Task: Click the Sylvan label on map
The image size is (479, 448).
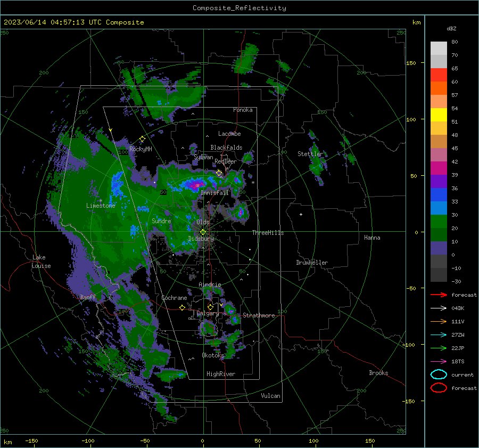Action: [x=203, y=157]
